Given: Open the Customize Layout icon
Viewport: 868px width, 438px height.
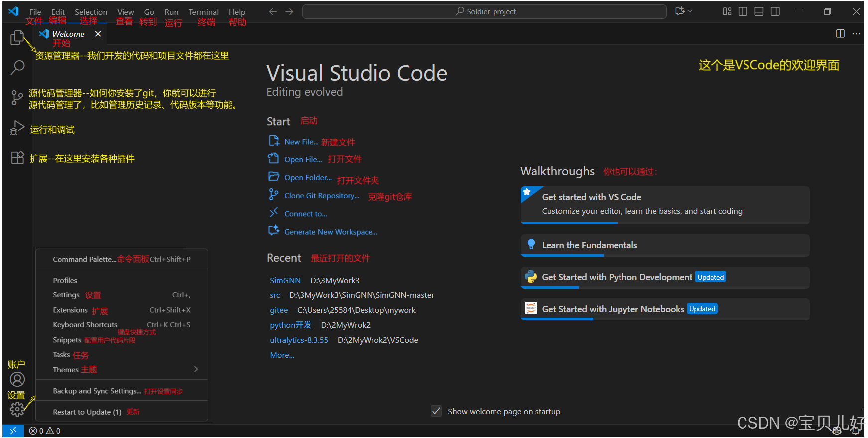Looking at the screenshot, I should [x=727, y=11].
